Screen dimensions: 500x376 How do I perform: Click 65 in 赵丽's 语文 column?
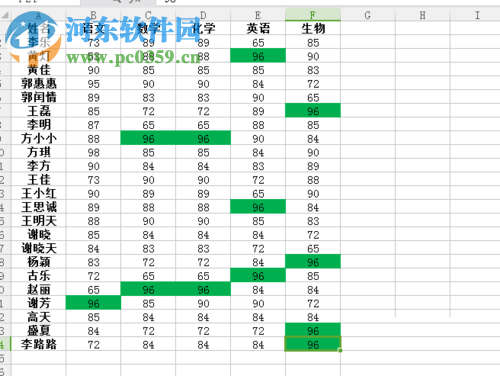[x=93, y=289]
